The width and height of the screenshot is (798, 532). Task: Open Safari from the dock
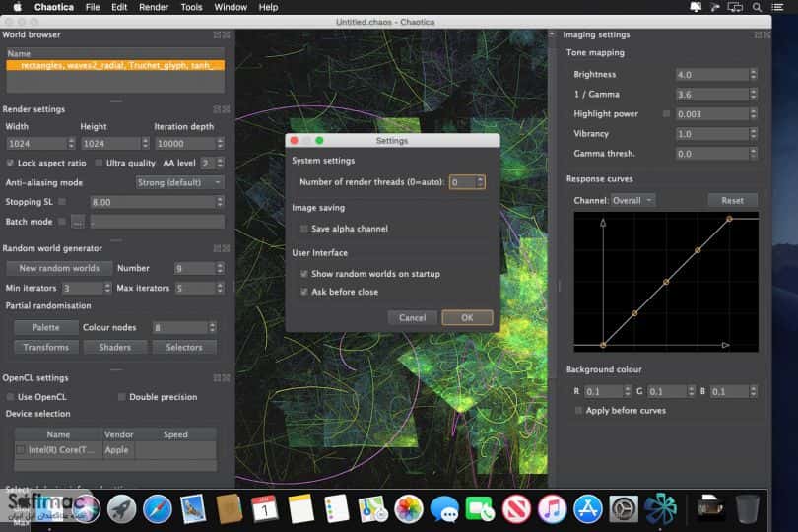pos(157,508)
